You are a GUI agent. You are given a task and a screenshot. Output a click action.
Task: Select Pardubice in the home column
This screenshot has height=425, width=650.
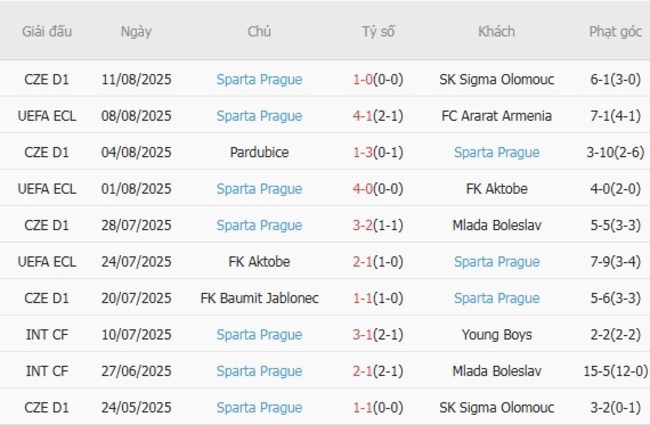click(259, 152)
